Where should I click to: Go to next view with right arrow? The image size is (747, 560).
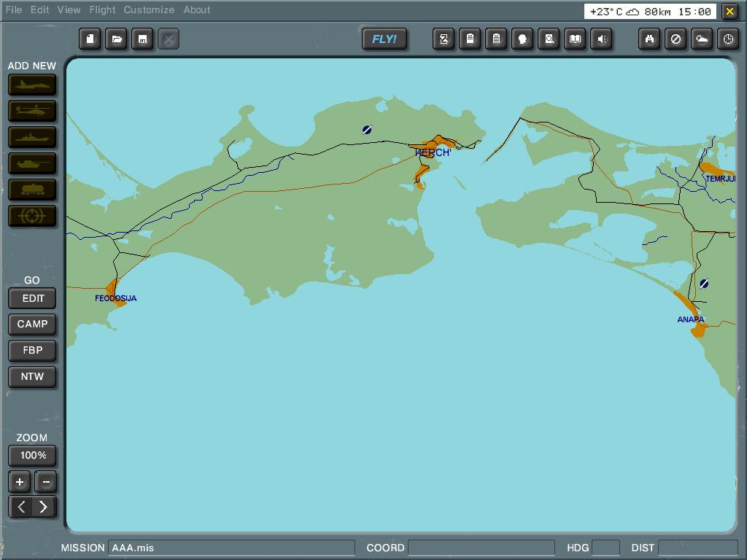tap(44, 507)
